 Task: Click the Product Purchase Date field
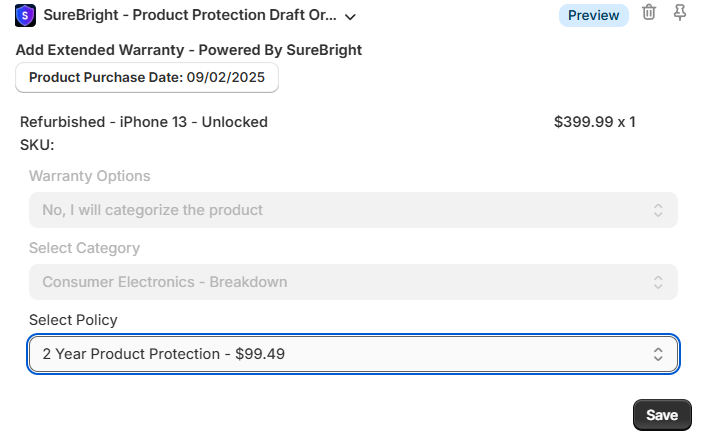pyautogui.click(x=147, y=77)
